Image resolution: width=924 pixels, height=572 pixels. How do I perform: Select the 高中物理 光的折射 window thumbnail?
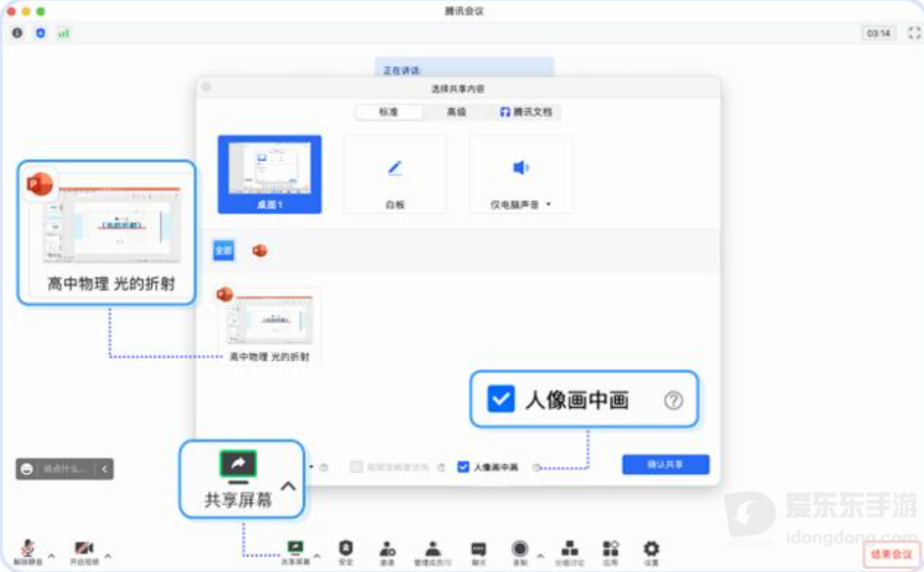point(270,326)
